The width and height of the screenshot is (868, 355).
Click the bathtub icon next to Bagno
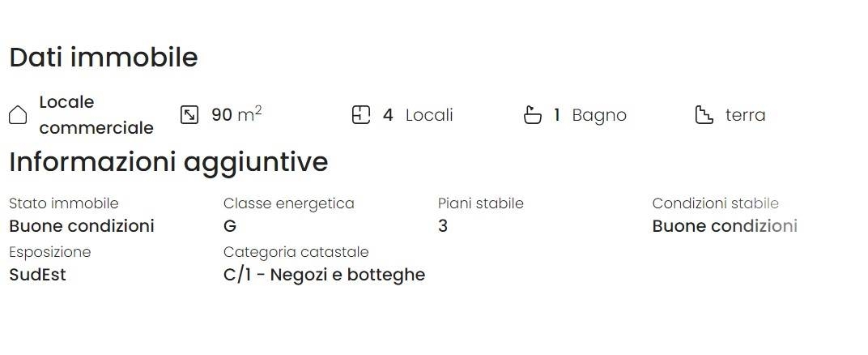533,115
